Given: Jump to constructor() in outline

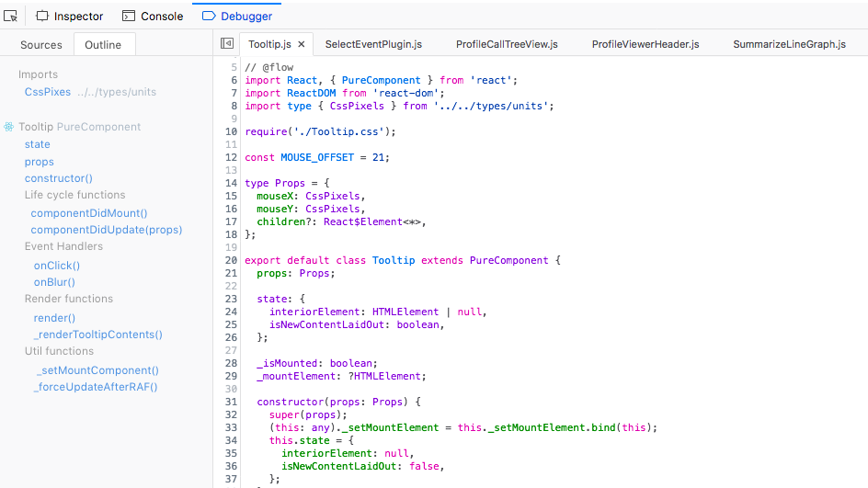Looking at the screenshot, I should click(59, 178).
